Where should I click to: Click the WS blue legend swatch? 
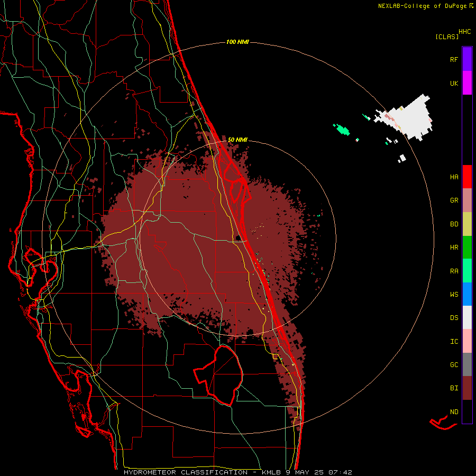click(467, 294)
